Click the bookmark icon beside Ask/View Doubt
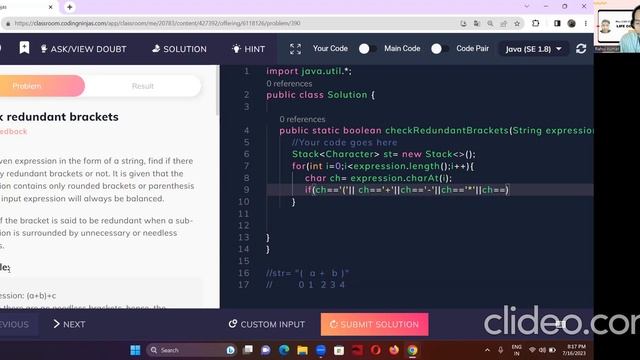The height and width of the screenshot is (360, 640). point(24,48)
